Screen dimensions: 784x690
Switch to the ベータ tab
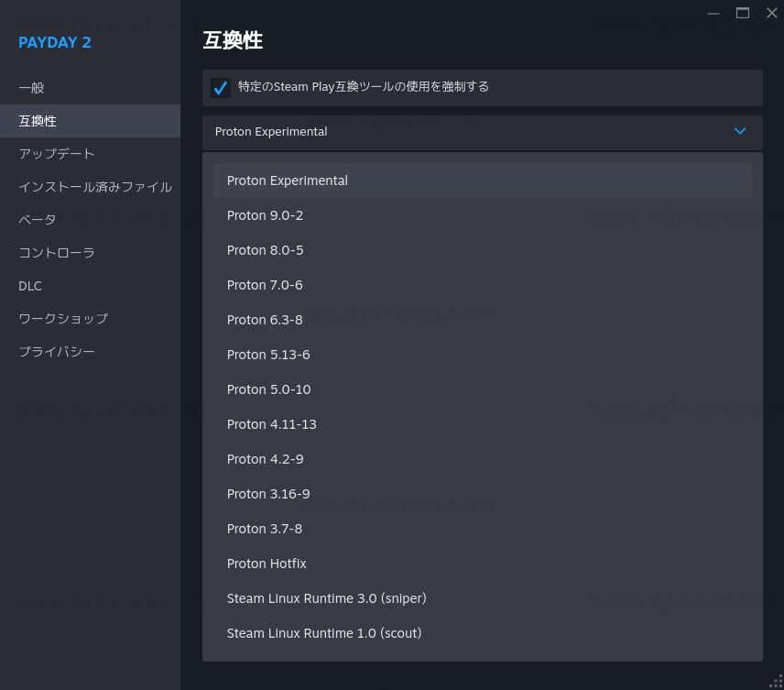(x=90, y=220)
